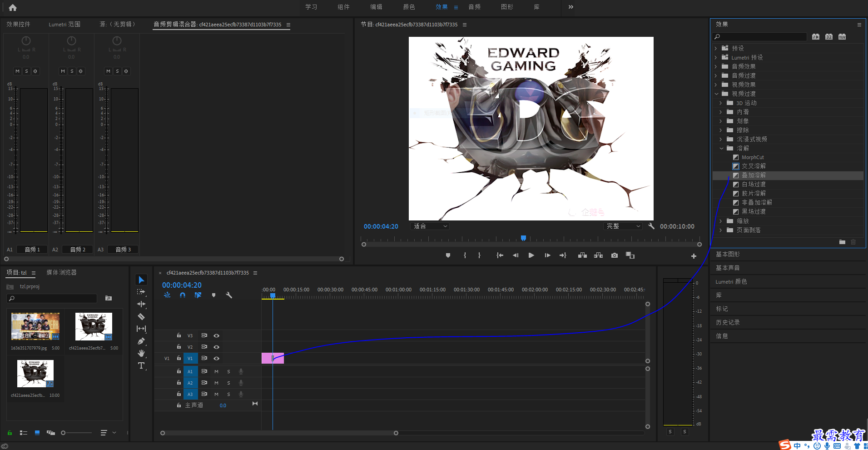Viewport: 868px width, 450px height.
Task: Open the Comparison View button
Action: coord(630,255)
